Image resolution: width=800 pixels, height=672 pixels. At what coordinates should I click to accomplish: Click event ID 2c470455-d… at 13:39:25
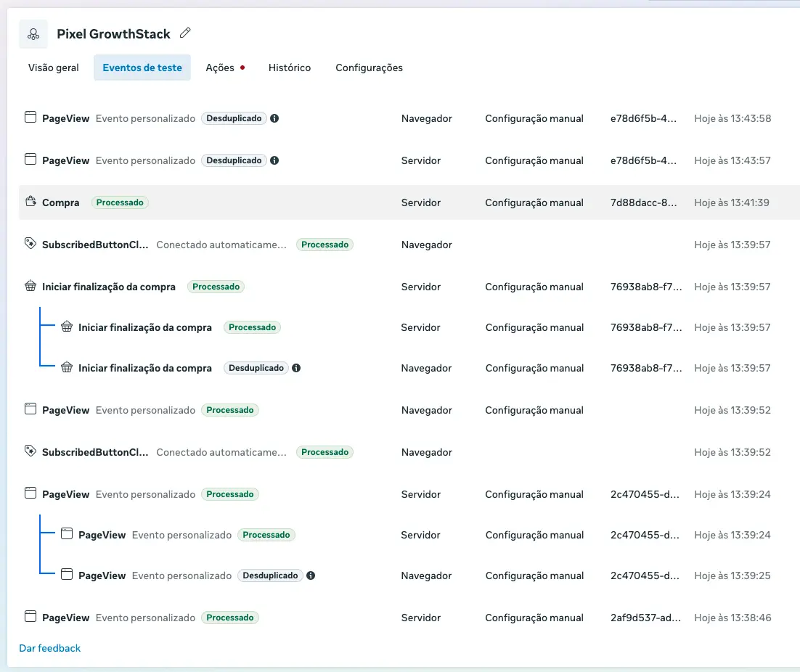tap(645, 575)
